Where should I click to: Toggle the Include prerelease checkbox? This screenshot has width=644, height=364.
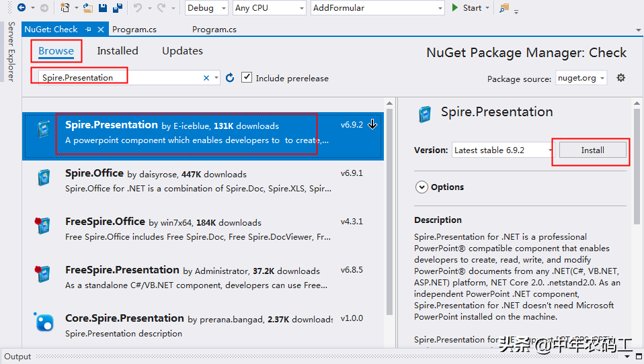[247, 77]
